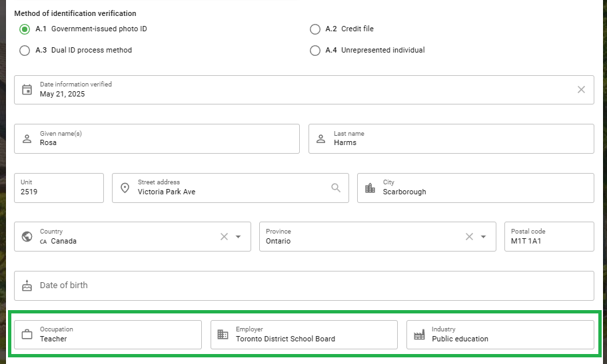Click the birthday cake icon in Date of birth
This screenshot has width=607, height=364.
coord(27,285)
